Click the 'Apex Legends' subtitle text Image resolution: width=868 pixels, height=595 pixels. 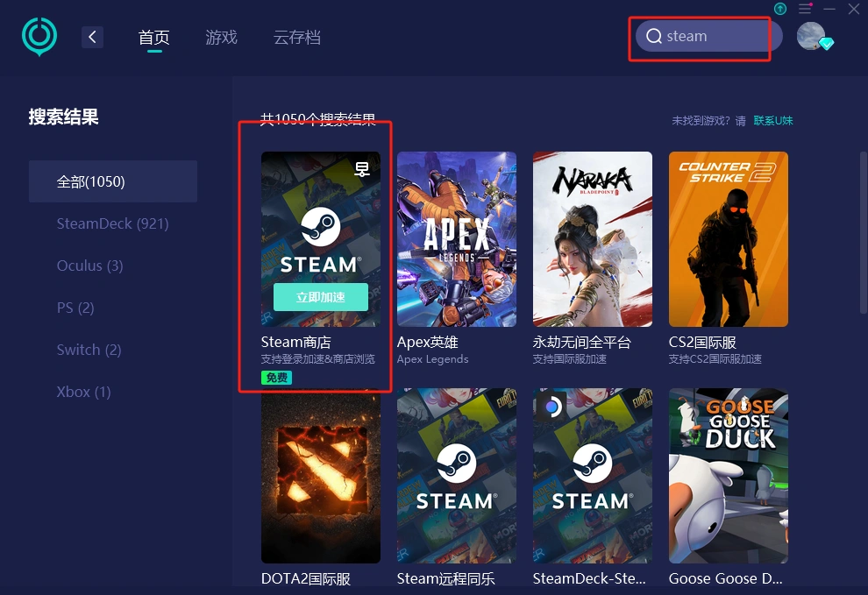[432, 359]
